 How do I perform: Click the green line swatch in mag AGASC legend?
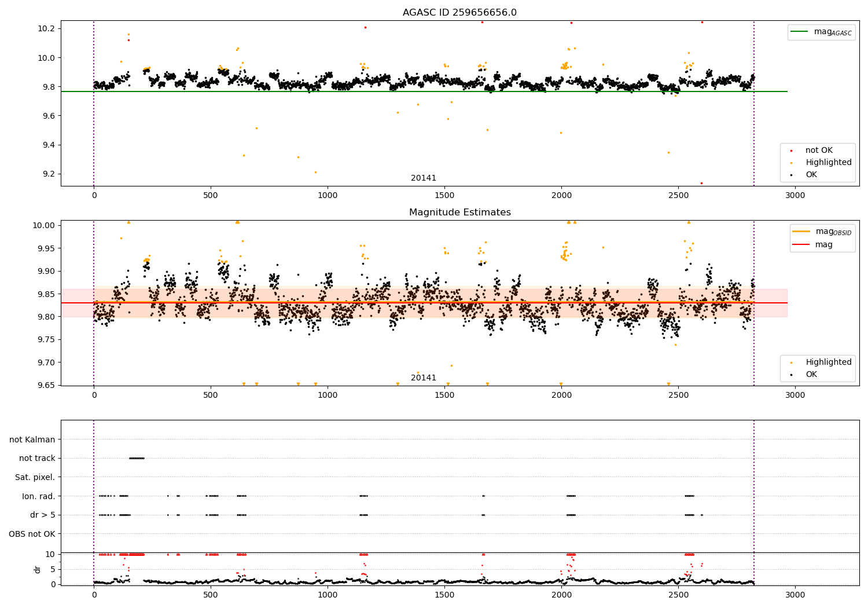coord(800,32)
